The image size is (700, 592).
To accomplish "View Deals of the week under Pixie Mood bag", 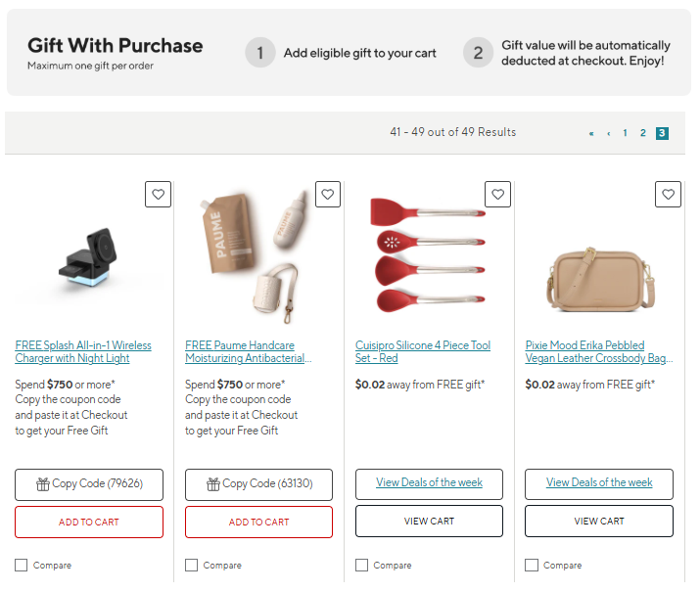I will tap(599, 482).
